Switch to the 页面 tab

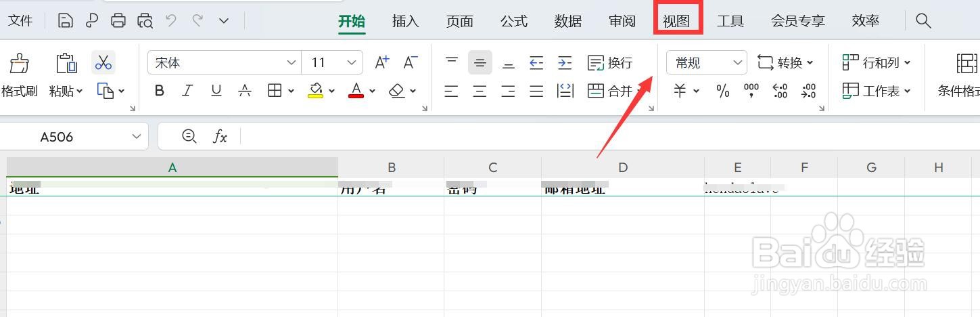coord(460,21)
